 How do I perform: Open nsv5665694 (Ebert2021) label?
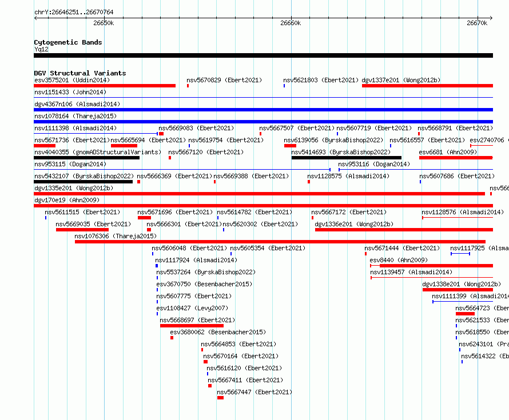(x=148, y=140)
